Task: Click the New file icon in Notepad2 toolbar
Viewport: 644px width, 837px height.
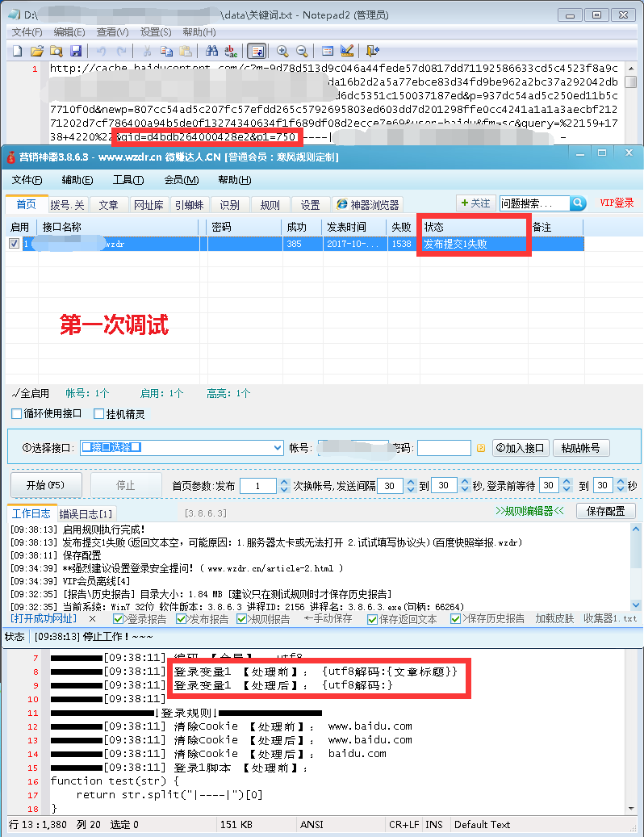Action: (x=18, y=51)
